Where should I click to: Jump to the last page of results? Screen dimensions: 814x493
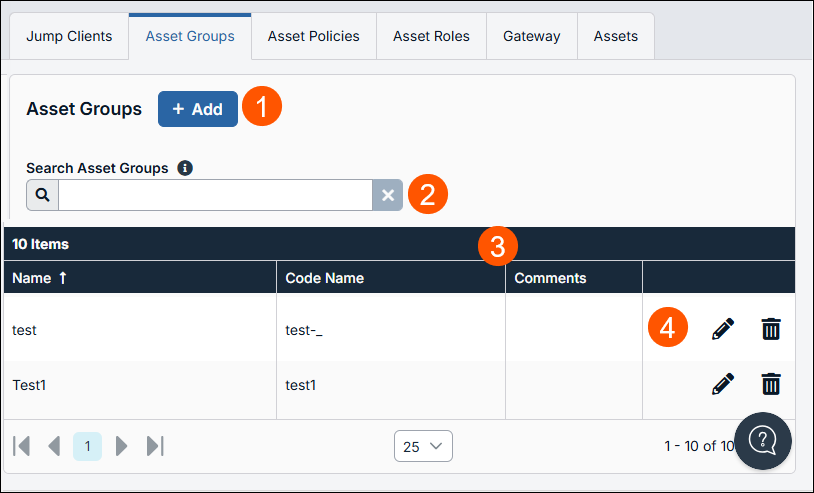(155, 446)
